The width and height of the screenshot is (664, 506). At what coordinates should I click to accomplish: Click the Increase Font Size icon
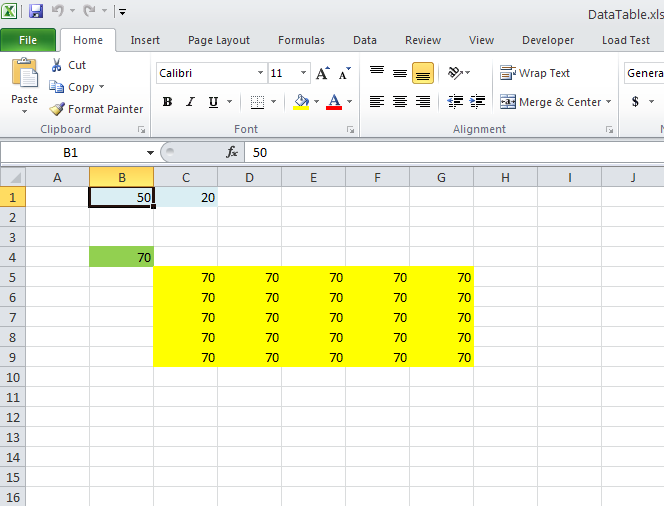322,74
